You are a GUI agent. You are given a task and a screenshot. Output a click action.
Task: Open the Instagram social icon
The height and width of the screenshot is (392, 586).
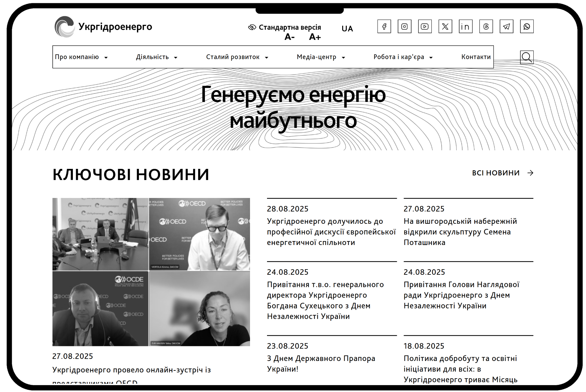click(404, 26)
